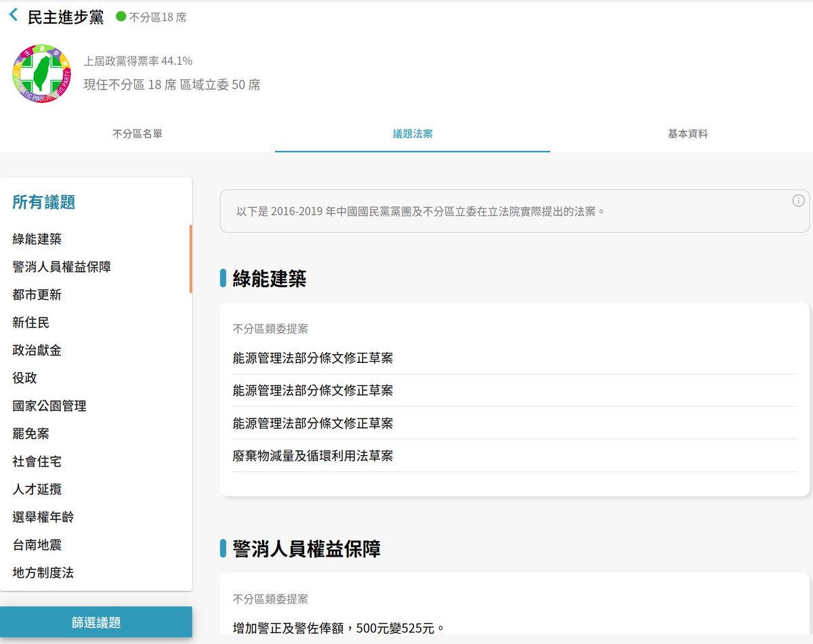This screenshot has height=644, width=813.
Task: Select 役政 in the issue list
Action: 25,378
